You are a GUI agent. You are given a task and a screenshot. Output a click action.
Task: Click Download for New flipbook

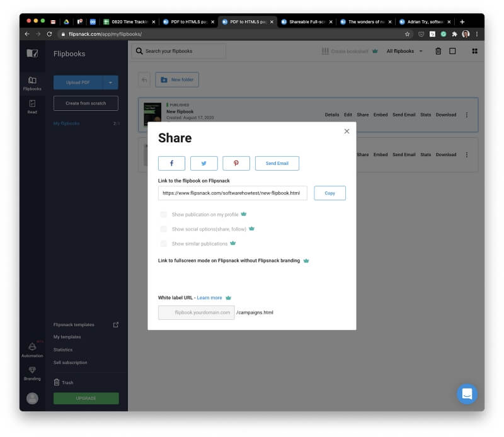point(446,115)
